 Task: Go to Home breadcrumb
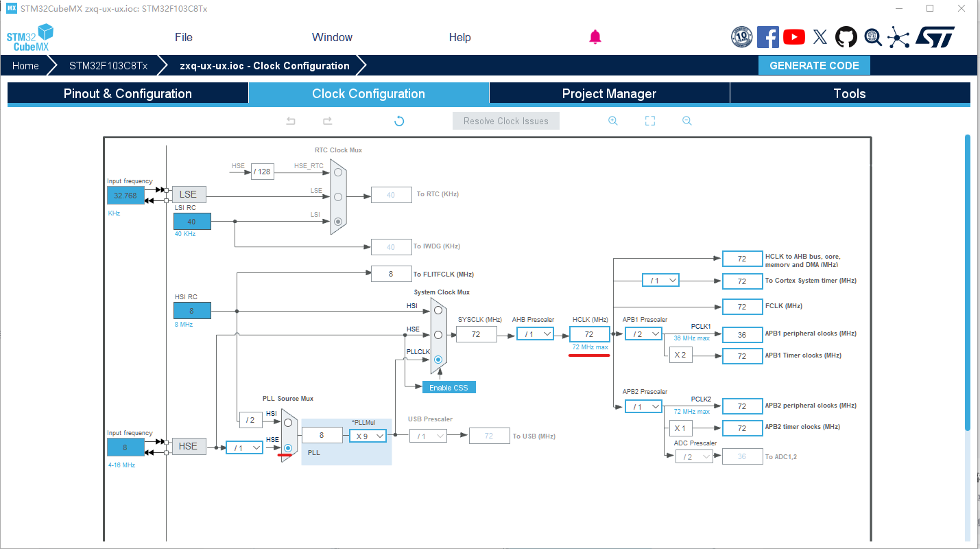25,66
